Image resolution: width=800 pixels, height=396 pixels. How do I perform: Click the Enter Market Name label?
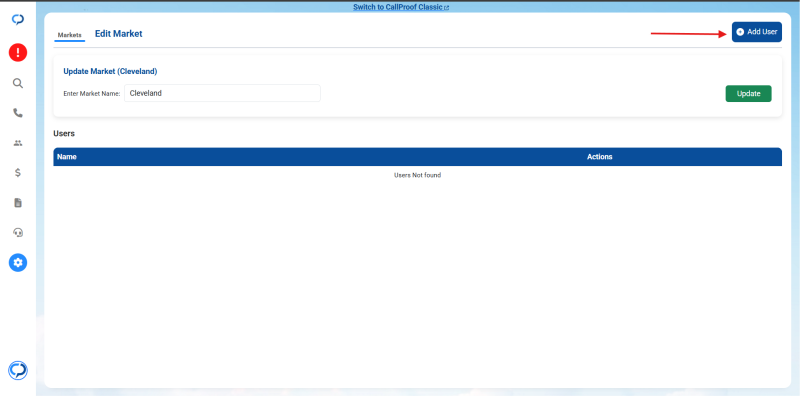pos(92,94)
